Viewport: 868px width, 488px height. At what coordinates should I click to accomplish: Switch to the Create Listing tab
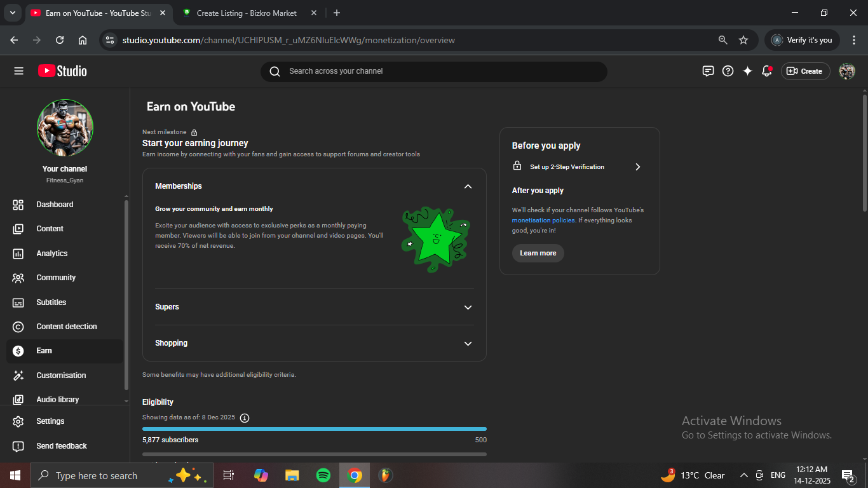click(x=247, y=13)
